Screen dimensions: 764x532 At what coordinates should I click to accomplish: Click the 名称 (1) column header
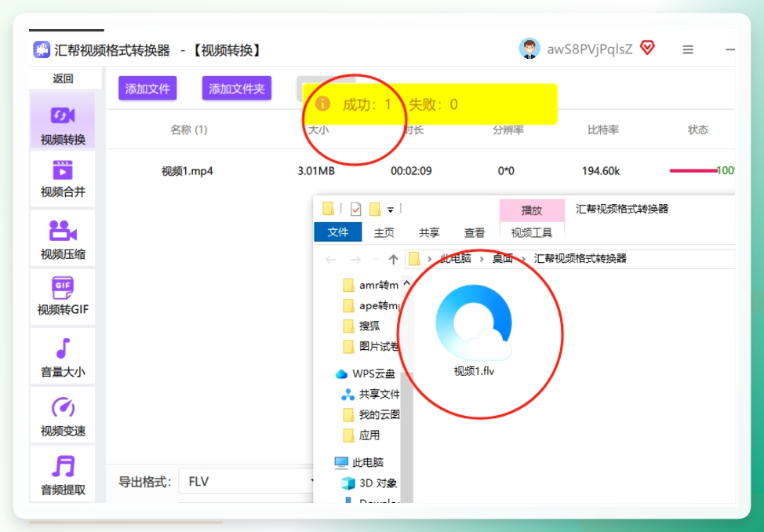tap(189, 129)
